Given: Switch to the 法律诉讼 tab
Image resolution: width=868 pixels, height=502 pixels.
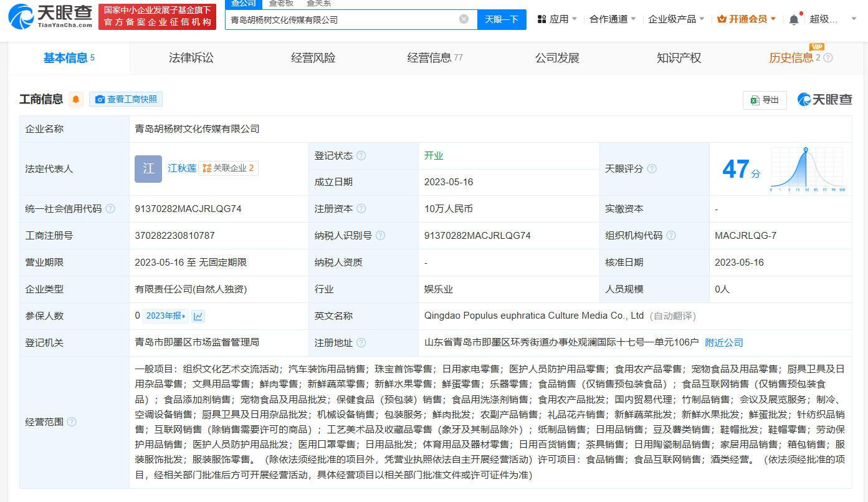Looking at the screenshot, I should click(x=191, y=58).
